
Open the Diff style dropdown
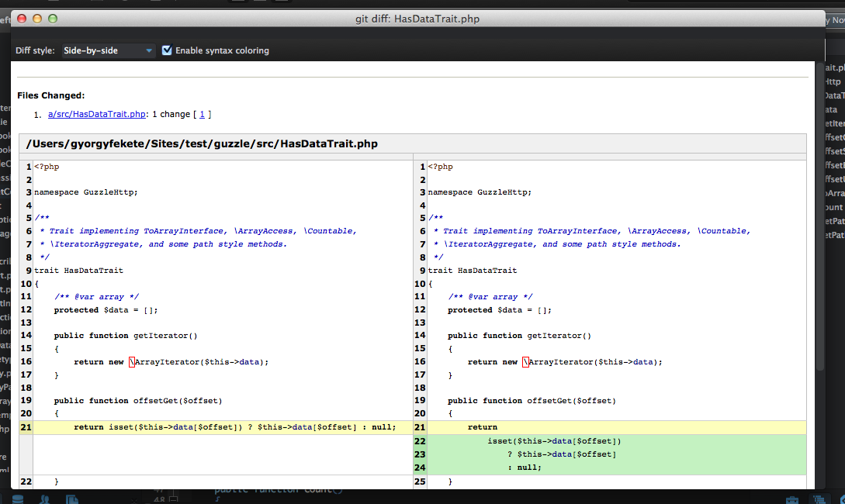click(109, 50)
